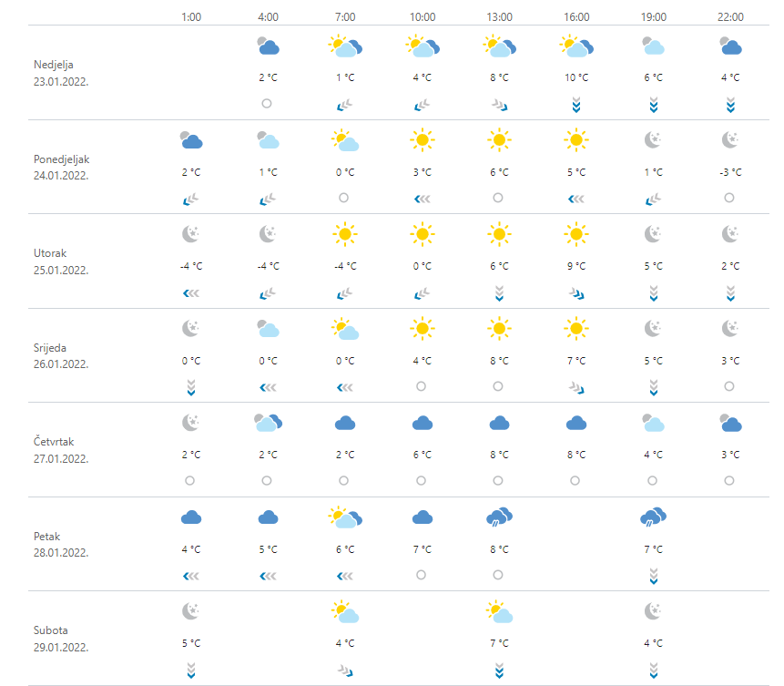Image resolution: width=784 pixels, height=686 pixels.
Task: Click the sun icon for Srijeda at 16:00
Action: coord(575,329)
